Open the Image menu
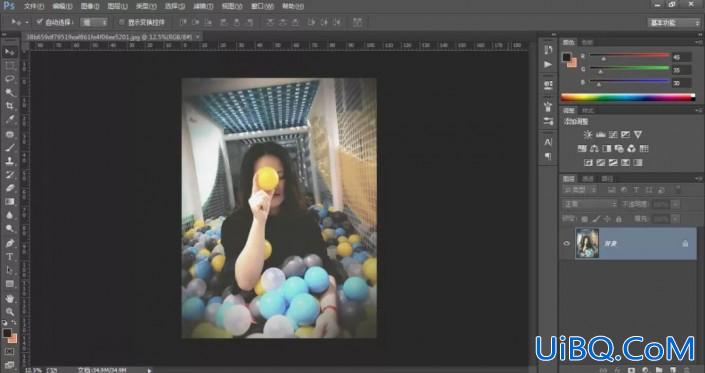Viewport: 705px width, 373px height. 90,6
